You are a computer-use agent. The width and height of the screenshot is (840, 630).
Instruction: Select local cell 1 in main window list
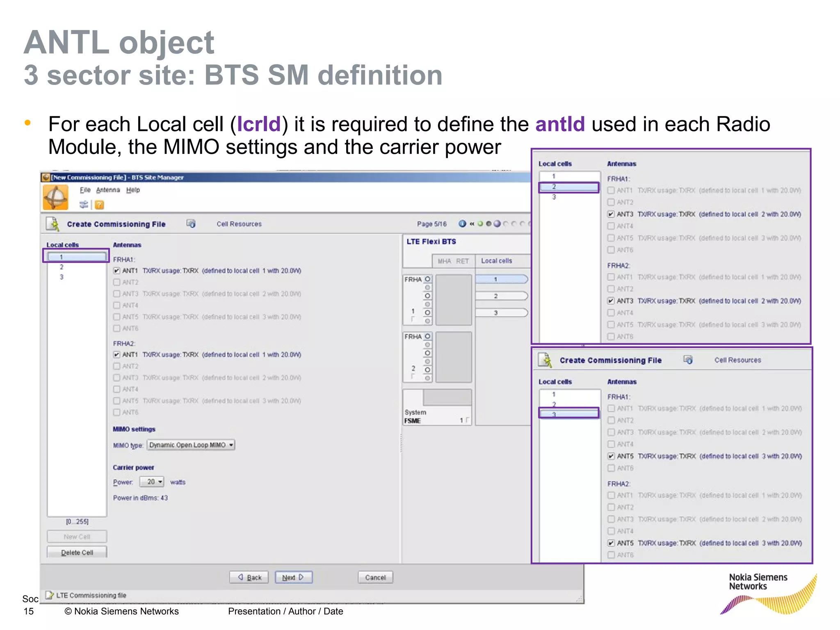tap(76, 257)
